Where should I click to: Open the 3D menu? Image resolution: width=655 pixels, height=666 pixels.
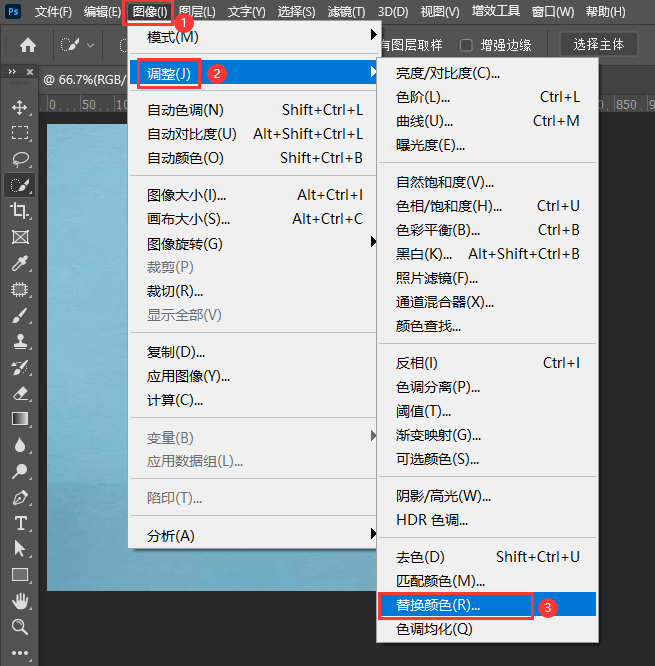[393, 11]
